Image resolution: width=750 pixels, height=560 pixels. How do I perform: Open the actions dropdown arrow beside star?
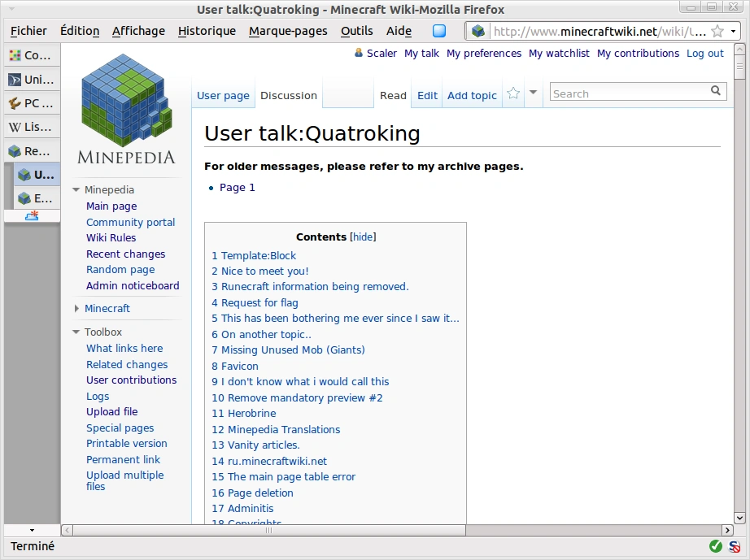(533, 92)
